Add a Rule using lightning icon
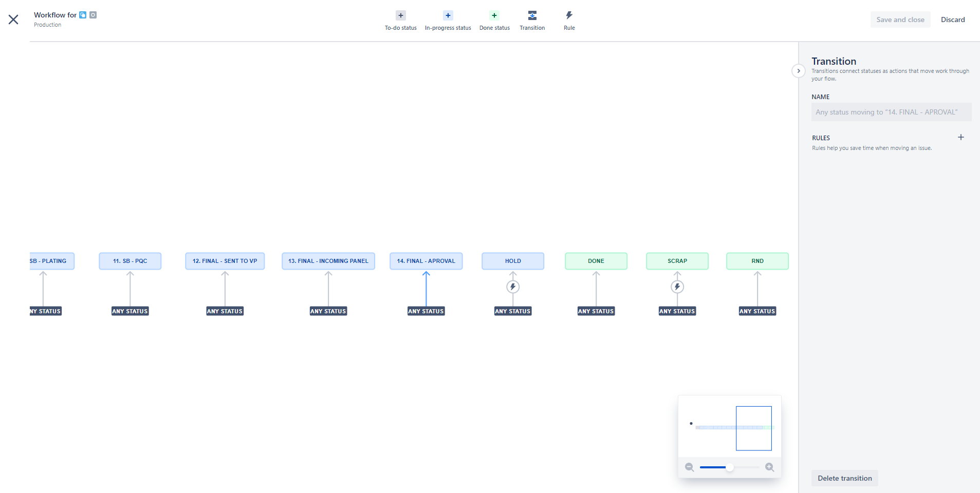This screenshot has height=493, width=980. tap(569, 20)
